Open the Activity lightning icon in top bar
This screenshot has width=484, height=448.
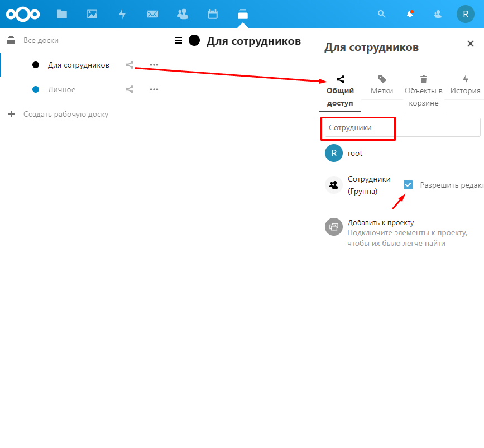pos(123,14)
